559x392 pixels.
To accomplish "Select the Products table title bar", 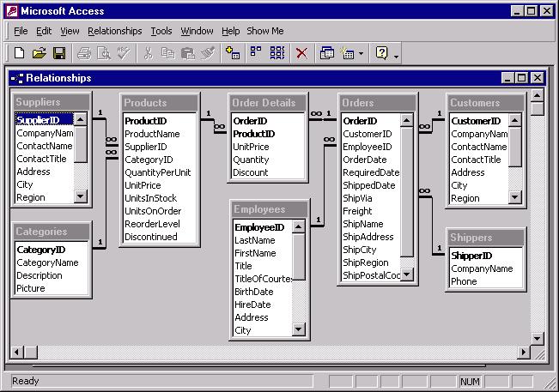I will coord(160,103).
